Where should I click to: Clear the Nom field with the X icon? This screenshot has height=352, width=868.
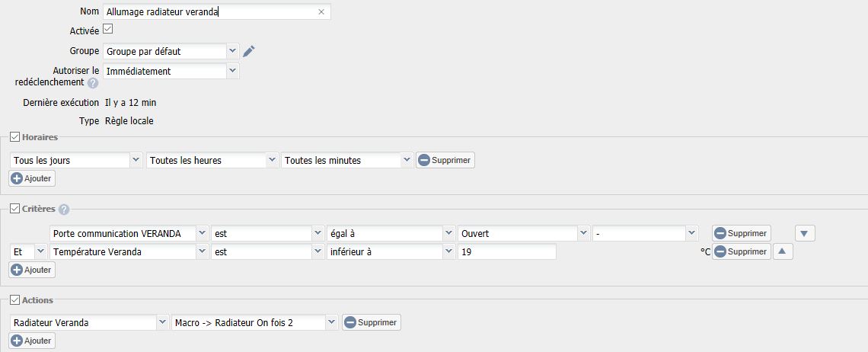click(321, 12)
